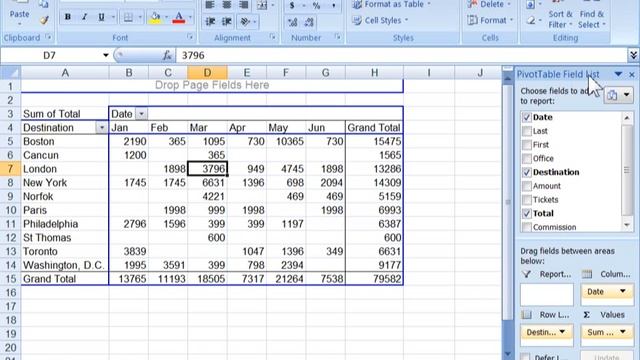Decrease the cell indent

tap(210, 21)
